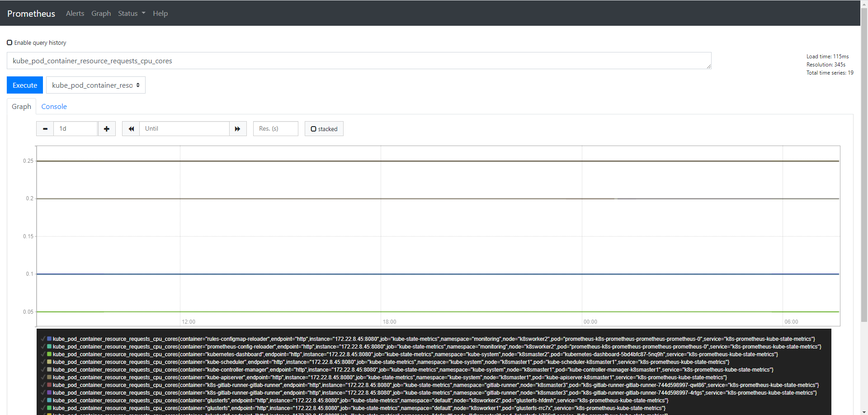868x415 pixels.
Task: Enable query history checkbox
Action: coord(9,42)
